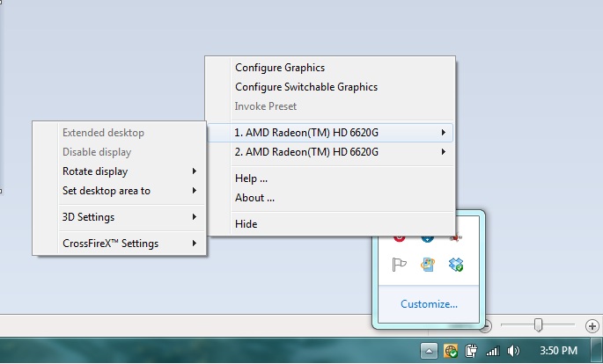Open the power plug battery tray icon
The image size is (603, 364).
tap(471, 351)
